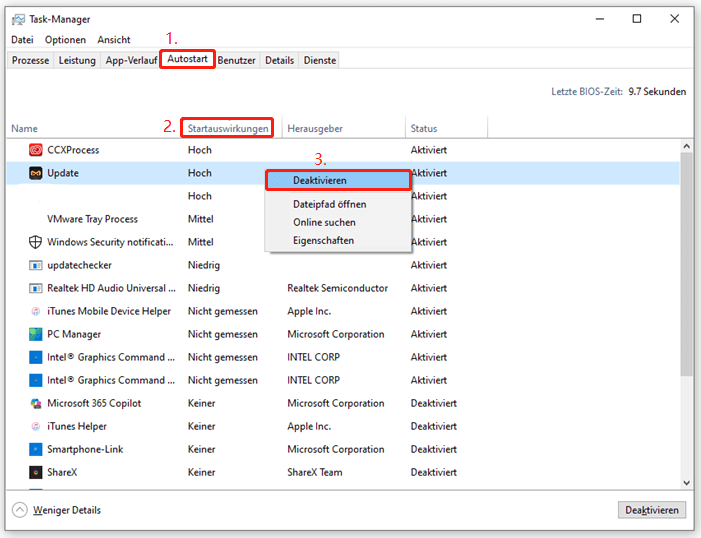Switch to the Benutzer tab
Viewport: 701px width, 538px height.
(236, 60)
